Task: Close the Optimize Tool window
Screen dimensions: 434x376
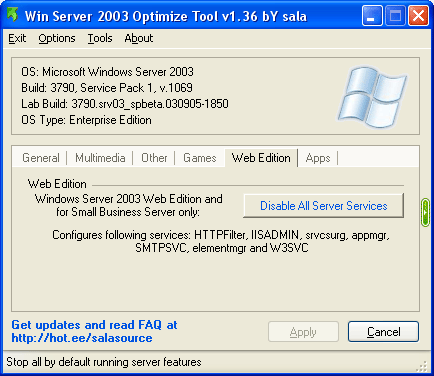Action: click(419, 16)
